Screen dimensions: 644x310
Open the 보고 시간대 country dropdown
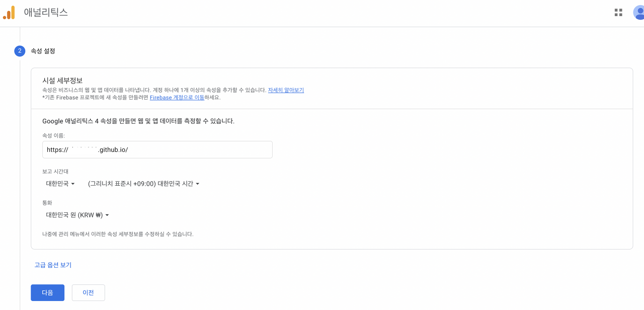point(60,184)
